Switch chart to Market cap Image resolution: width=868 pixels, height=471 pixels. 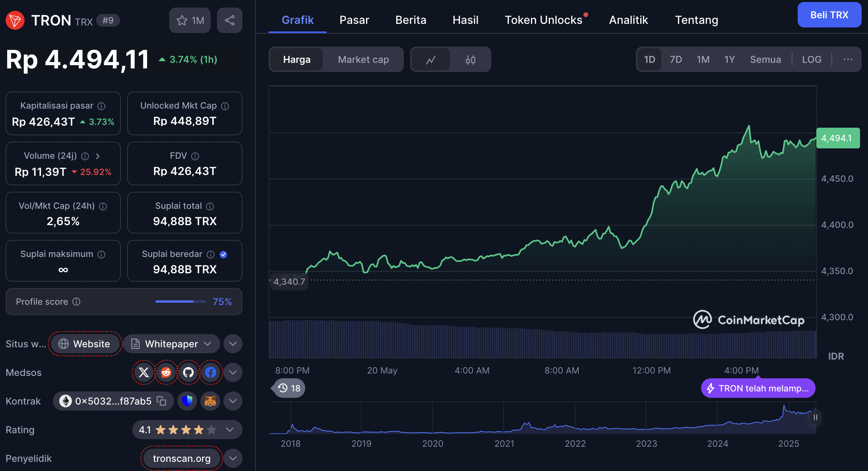point(363,60)
